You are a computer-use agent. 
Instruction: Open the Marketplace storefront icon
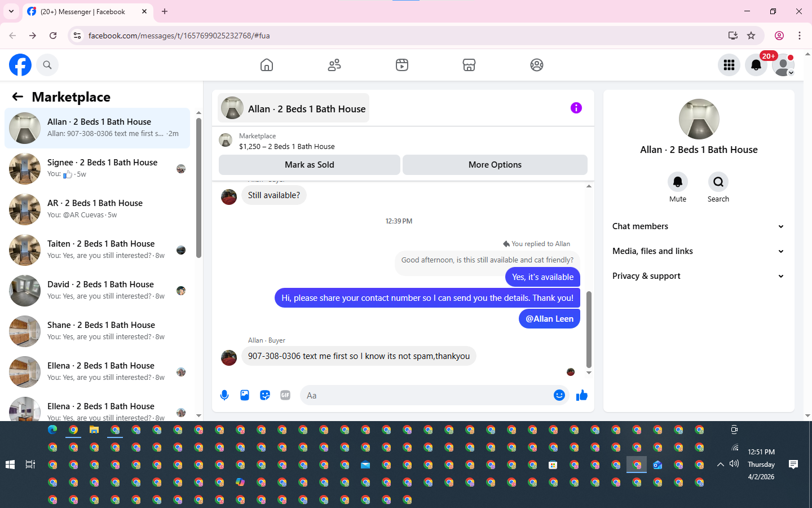(469, 65)
